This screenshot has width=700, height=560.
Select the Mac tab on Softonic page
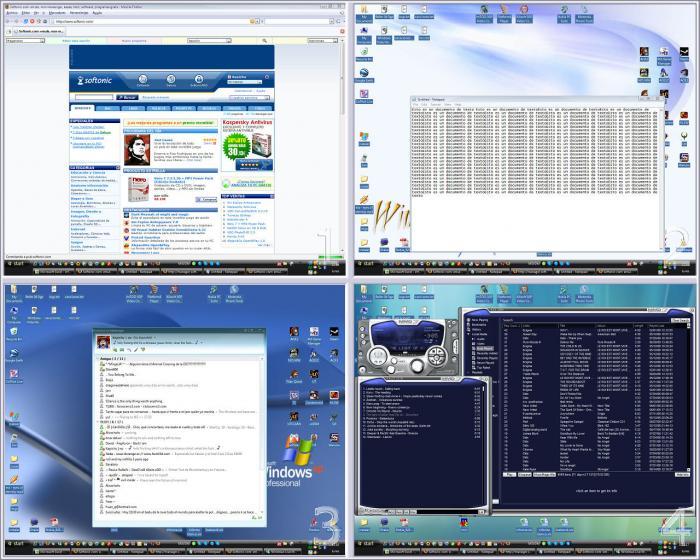pos(108,108)
